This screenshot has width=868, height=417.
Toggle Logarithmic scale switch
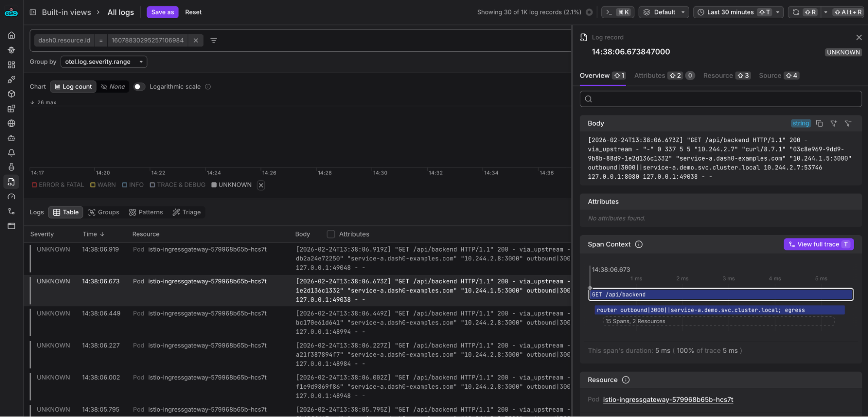(x=139, y=87)
